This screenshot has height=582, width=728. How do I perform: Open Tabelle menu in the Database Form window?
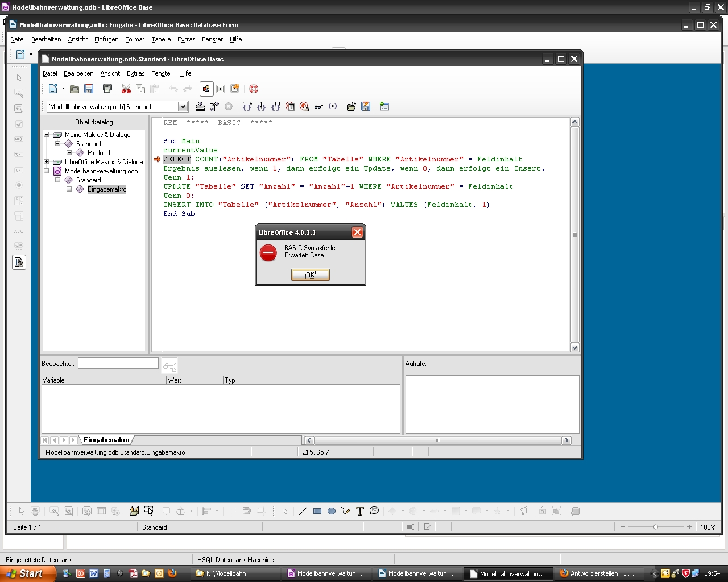tap(161, 39)
